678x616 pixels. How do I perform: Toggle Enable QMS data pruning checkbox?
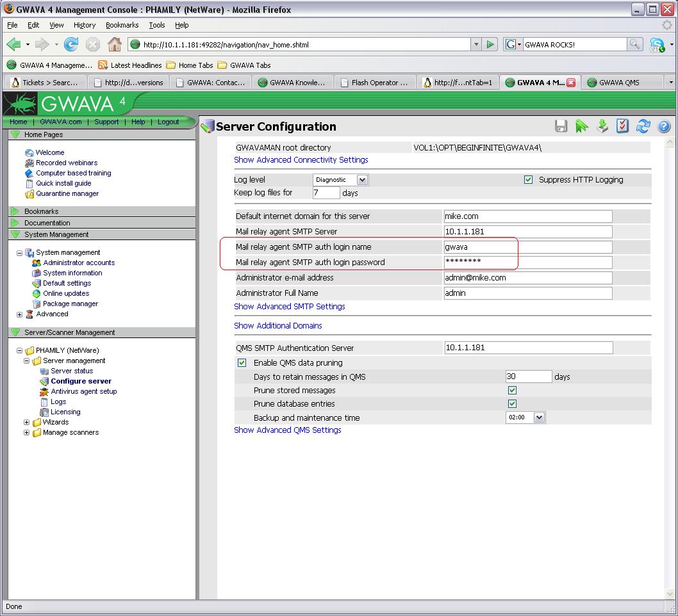(x=242, y=363)
